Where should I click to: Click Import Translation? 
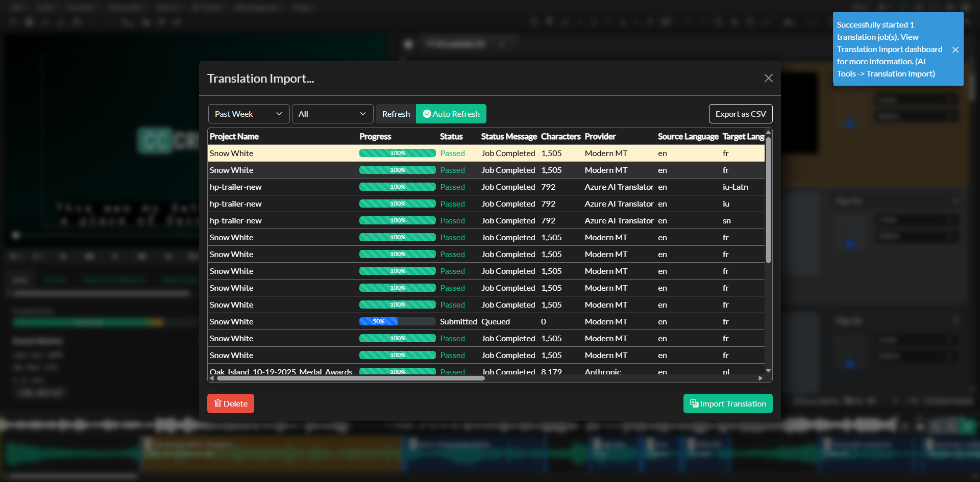[x=727, y=403]
